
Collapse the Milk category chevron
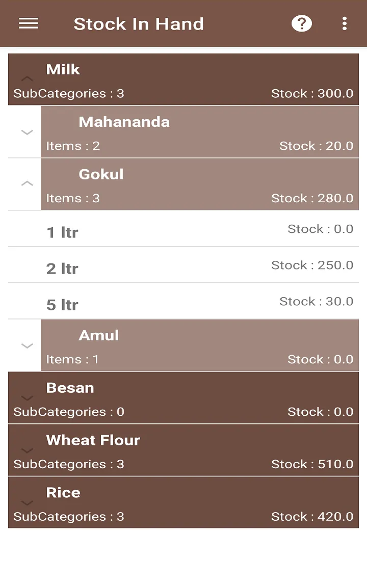[x=27, y=78]
